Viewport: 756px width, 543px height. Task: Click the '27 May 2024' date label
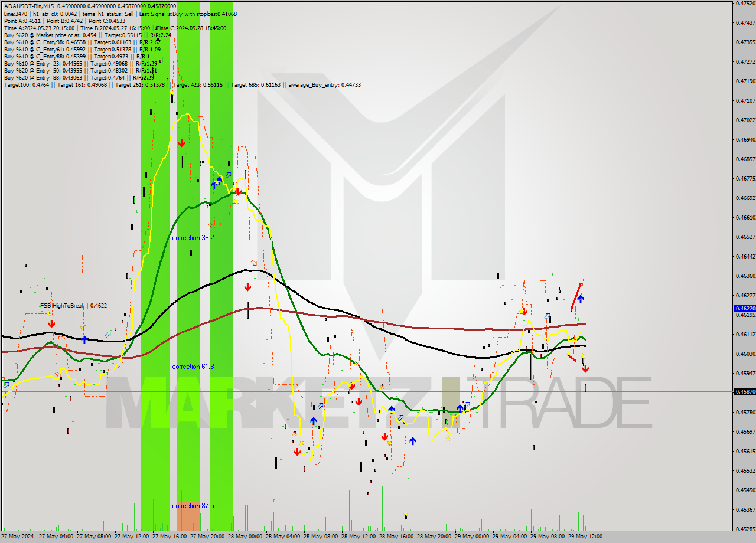point(18,537)
